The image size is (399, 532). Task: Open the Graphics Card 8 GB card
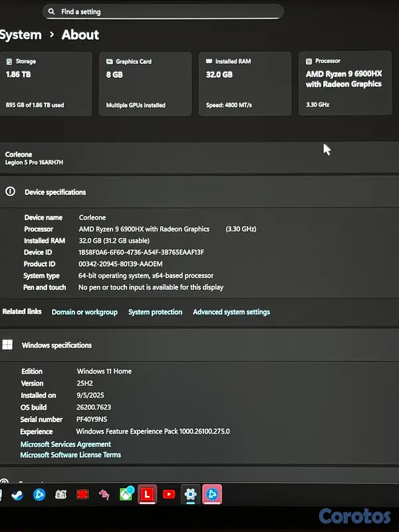[x=145, y=84]
